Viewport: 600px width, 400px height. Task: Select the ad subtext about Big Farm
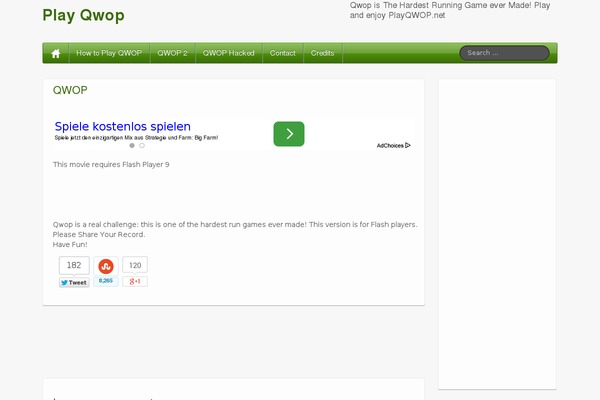[x=136, y=138]
